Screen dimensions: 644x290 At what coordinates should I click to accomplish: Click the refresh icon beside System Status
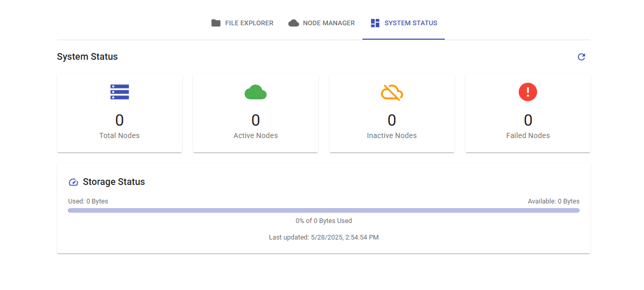581,57
